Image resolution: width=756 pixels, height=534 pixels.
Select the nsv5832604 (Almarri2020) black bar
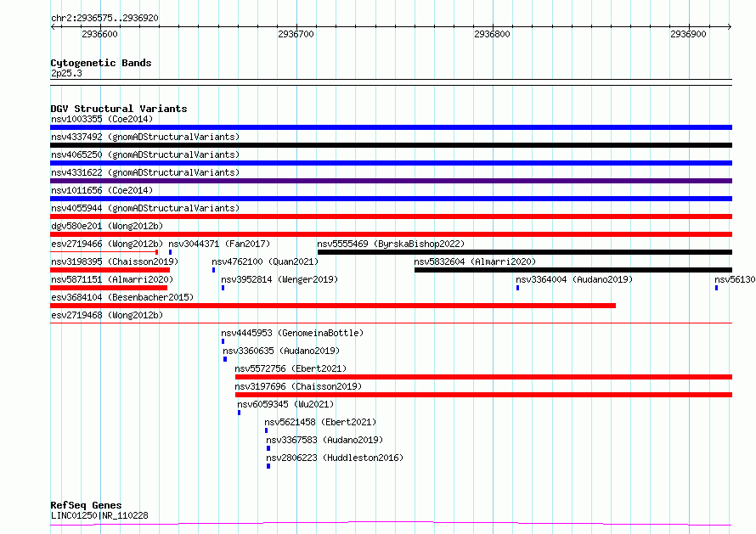point(573,270)
